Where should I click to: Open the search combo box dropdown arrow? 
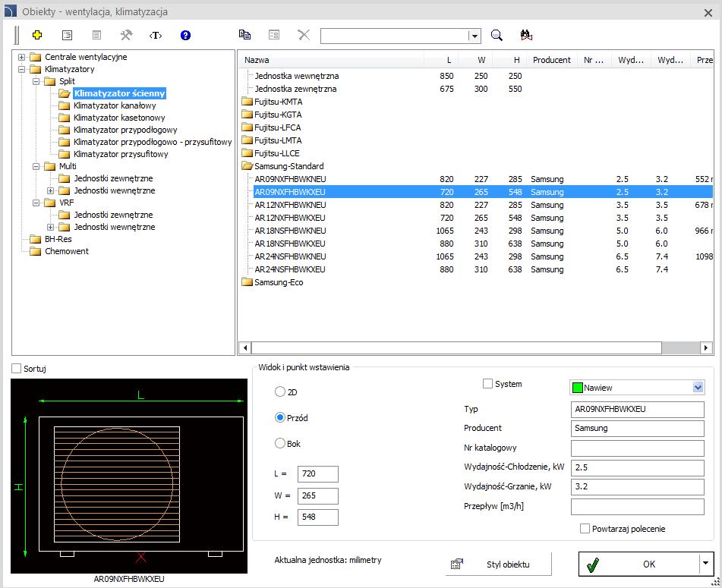coord(475,36)
